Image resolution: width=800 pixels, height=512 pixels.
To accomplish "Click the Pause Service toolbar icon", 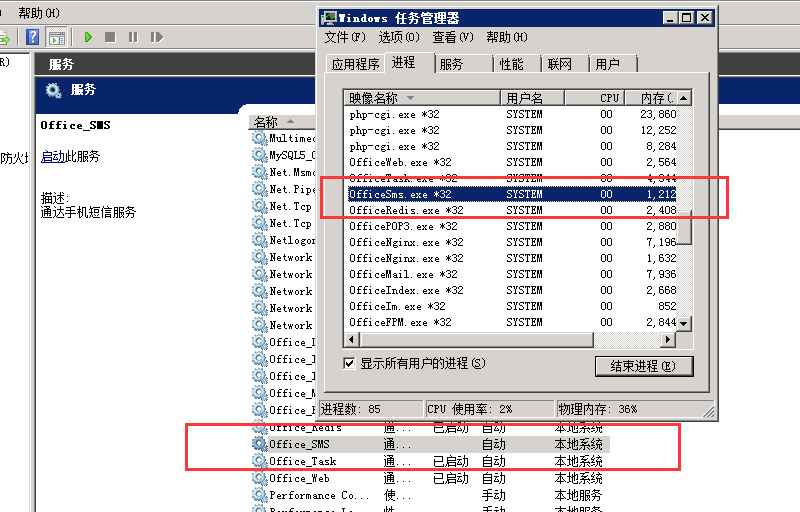I will (x=132, y=37).
